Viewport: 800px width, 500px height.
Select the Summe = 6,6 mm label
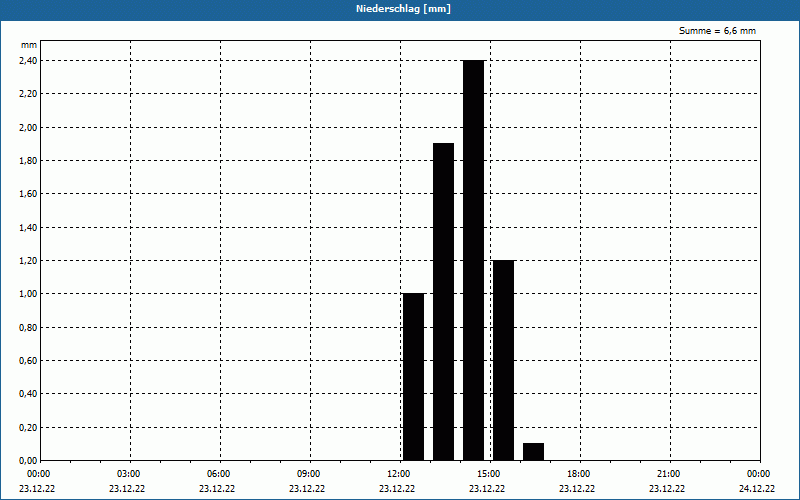pos(717,31)
